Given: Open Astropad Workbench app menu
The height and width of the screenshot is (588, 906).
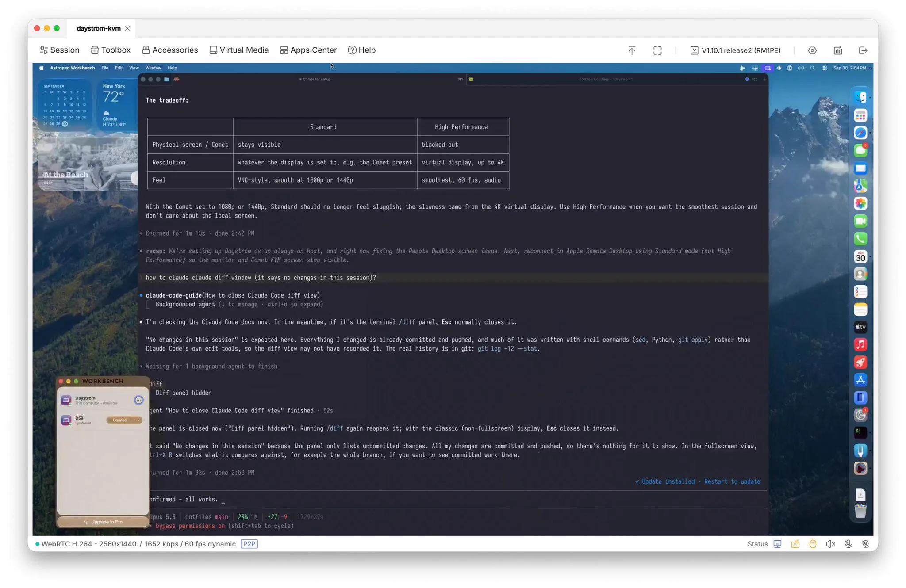Looking at the screenshot, I should [72, 68].
